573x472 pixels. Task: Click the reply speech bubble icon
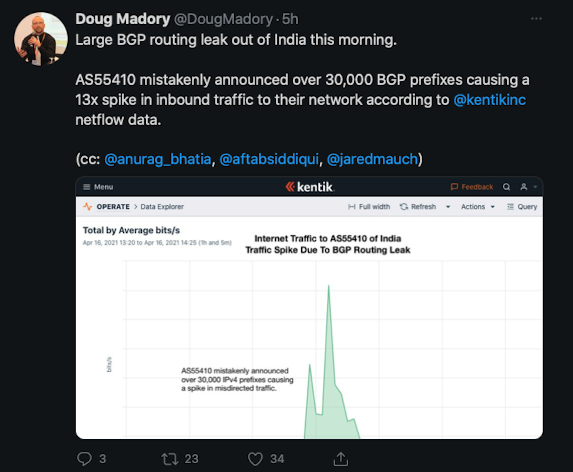tap(84, 459)
